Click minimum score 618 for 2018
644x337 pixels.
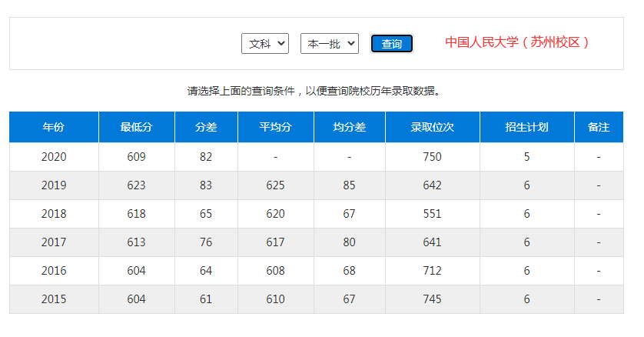(x=136, y=214)
